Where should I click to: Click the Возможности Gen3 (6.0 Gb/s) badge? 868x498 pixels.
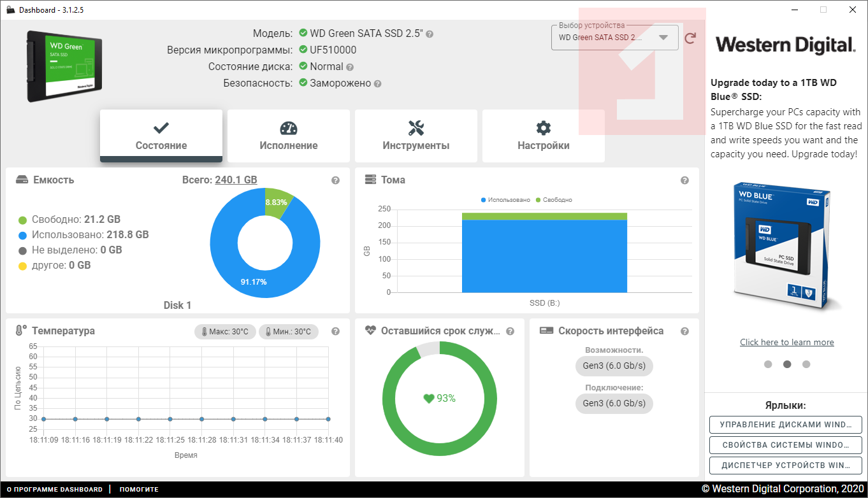pyautogui.click(x=614, y=366)
